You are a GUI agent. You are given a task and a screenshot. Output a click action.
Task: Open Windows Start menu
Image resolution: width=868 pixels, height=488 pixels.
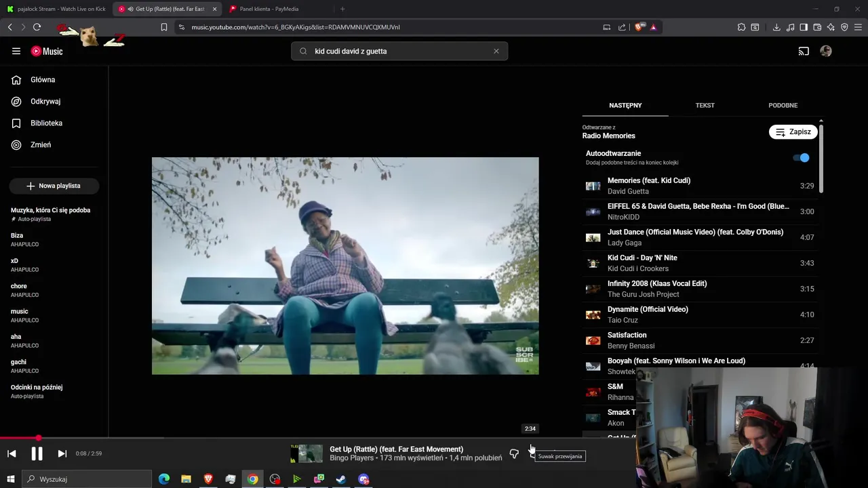pos(10,479)
